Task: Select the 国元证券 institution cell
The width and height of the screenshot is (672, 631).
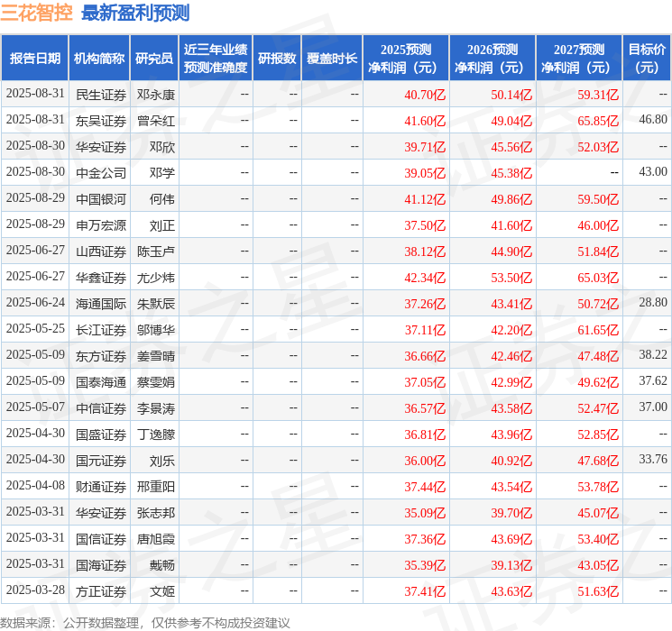Action: click(x=101, y=461)
